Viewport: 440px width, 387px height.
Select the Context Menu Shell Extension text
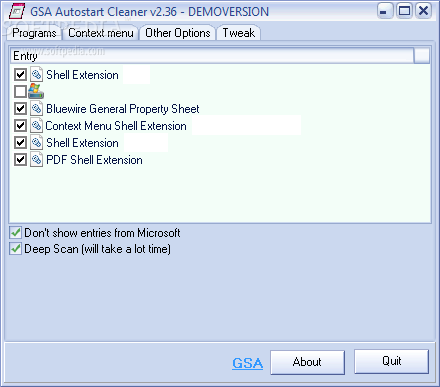(116, 126)
